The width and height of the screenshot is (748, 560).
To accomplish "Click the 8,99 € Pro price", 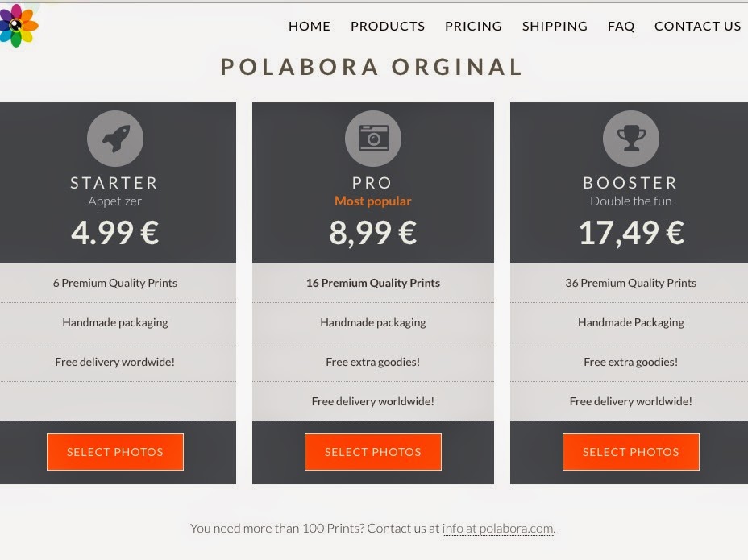I will pos(373,233).
